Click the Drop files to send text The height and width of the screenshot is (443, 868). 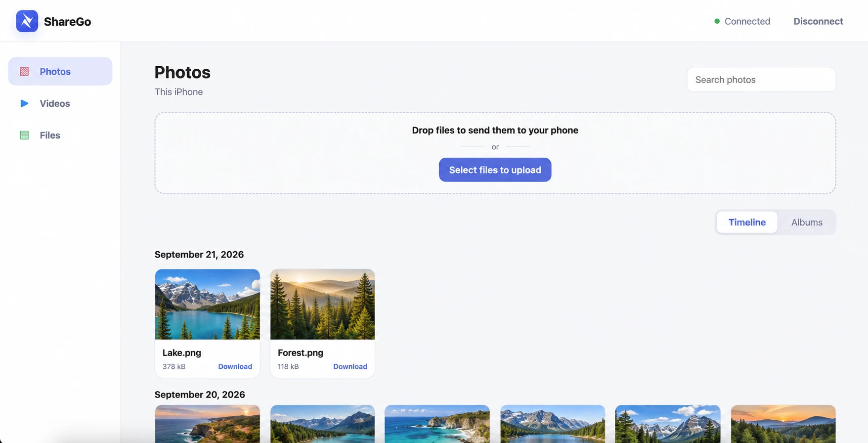(495, 130)
